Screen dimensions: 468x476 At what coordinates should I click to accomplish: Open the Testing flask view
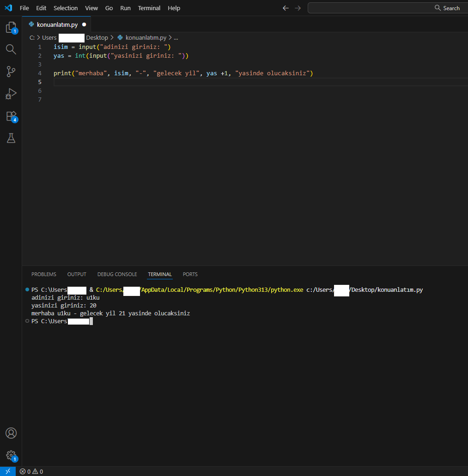click(11, 138)
